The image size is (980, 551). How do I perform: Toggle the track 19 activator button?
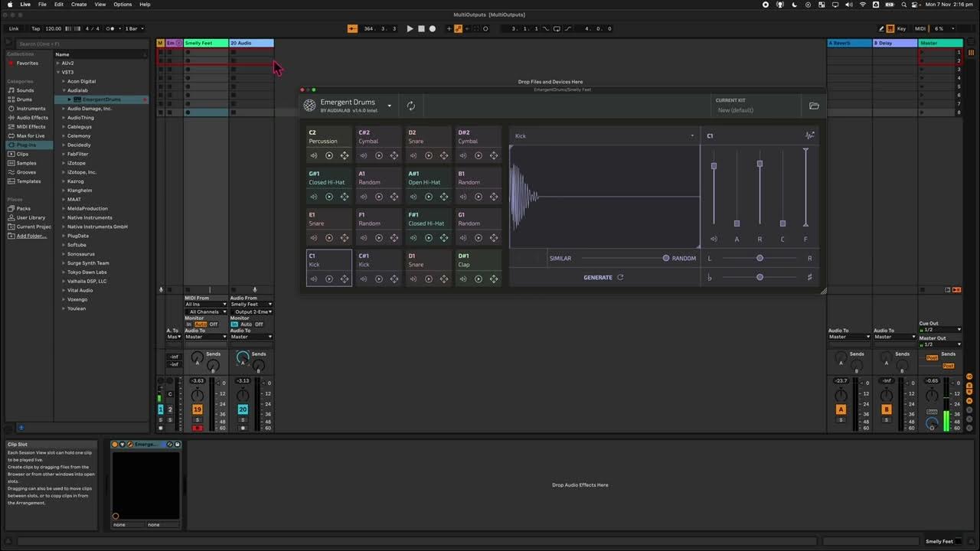tap(198, 409)
